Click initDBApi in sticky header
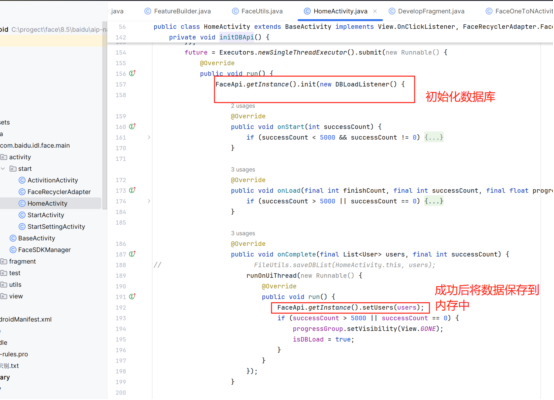 click(x=236, y=37)
